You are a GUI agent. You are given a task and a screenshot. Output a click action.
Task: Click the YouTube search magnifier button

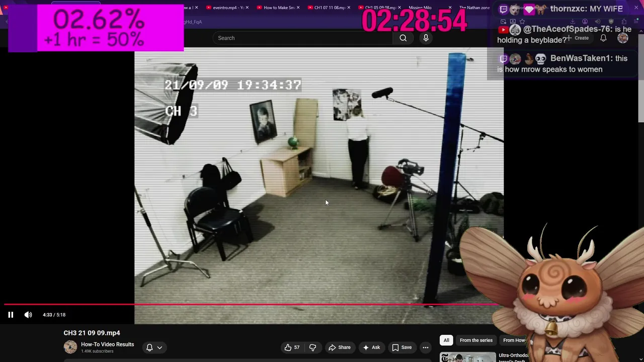click(403, 38)
